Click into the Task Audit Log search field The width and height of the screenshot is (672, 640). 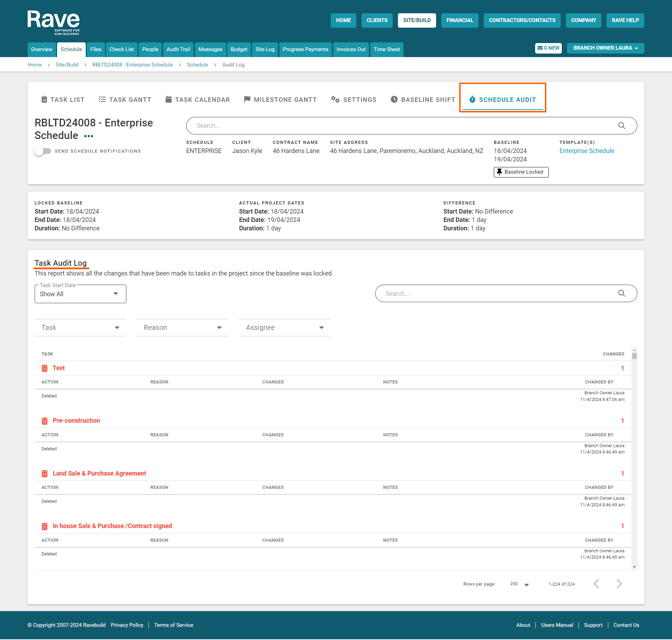(x=497, y=294)
